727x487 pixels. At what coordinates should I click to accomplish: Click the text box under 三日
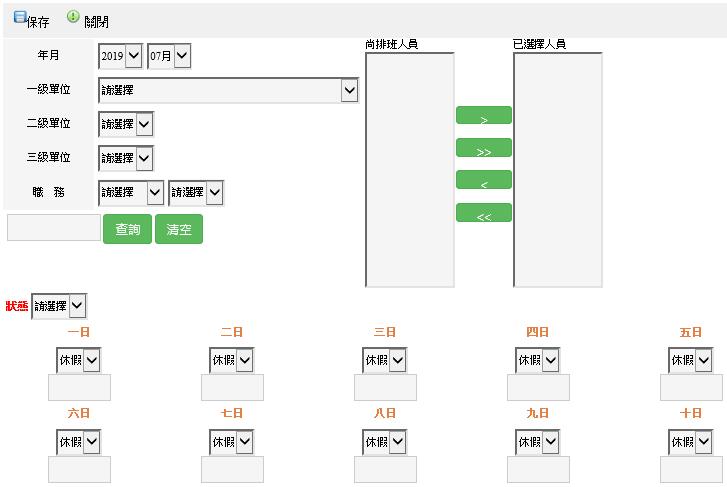(385, 388)
